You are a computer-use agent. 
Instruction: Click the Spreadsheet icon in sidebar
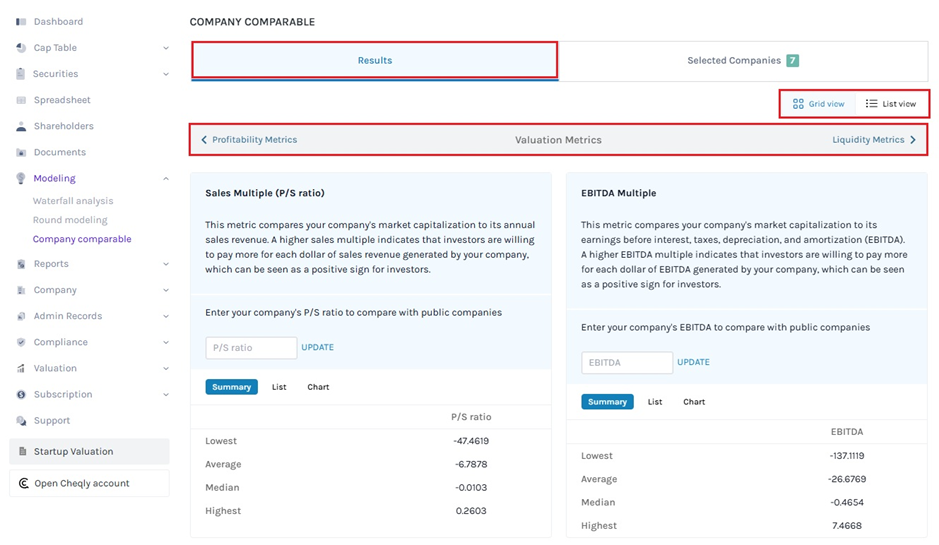[22, 100]
